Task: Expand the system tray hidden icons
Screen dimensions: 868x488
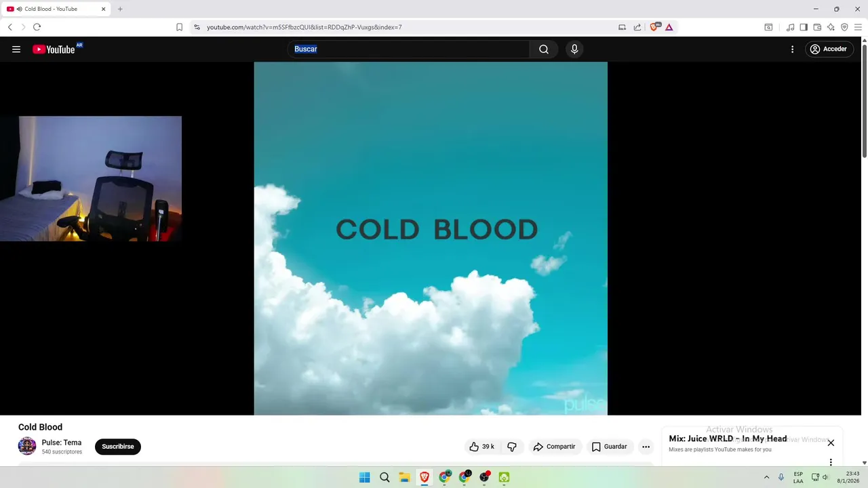Action: pyautogui.click(x=766, y=477)
